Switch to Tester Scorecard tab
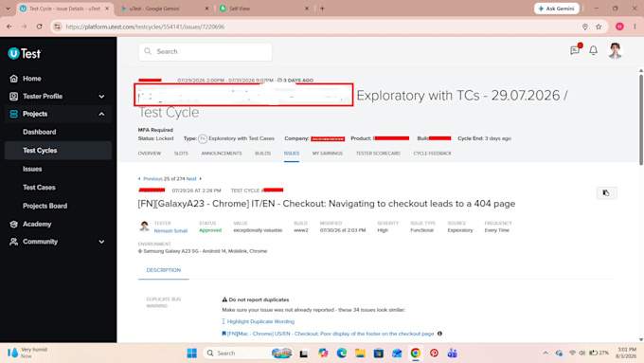Image resolution: width=644 pixels, height=363 pixels. pos(378,154)
